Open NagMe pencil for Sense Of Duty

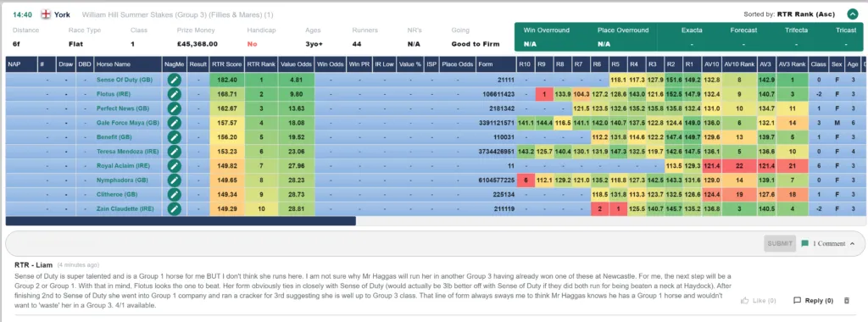(x=175, y=80)
